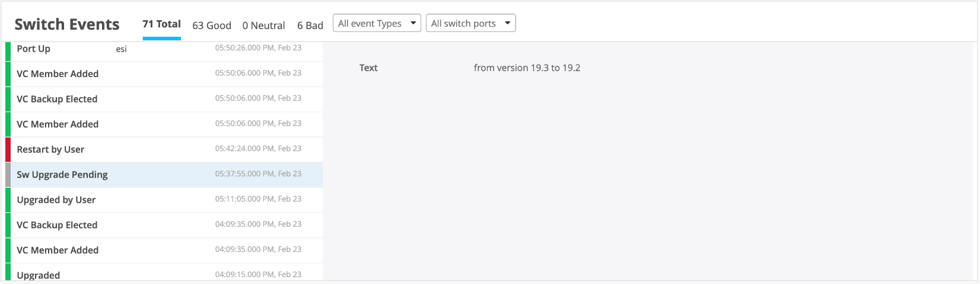Click the Switch Events heading
This screenshot has width=980, height=284.
[67, 24]
